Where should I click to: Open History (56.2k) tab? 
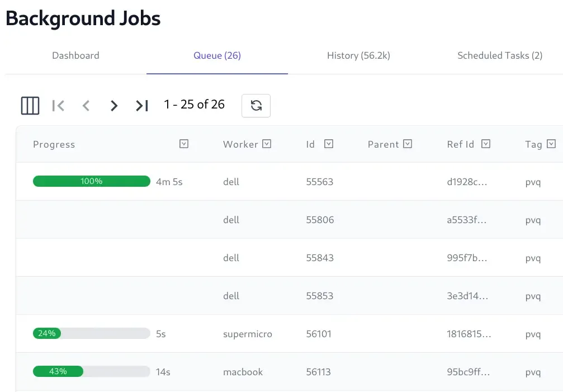[x=358, y=56]
